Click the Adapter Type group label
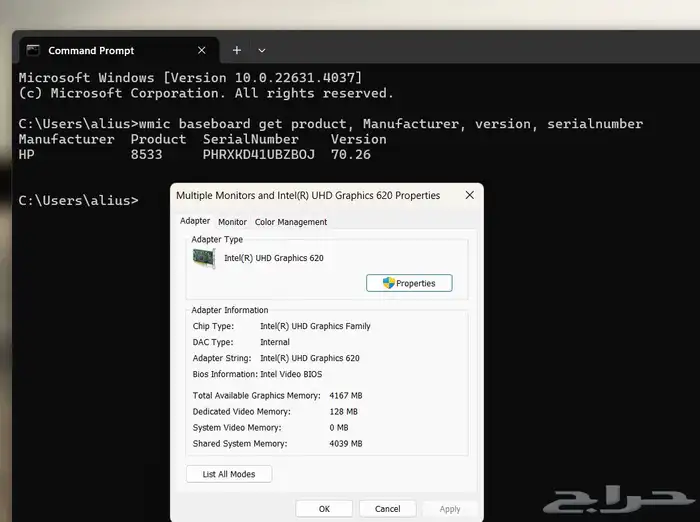700x522 pixels. tap(217, 239)
